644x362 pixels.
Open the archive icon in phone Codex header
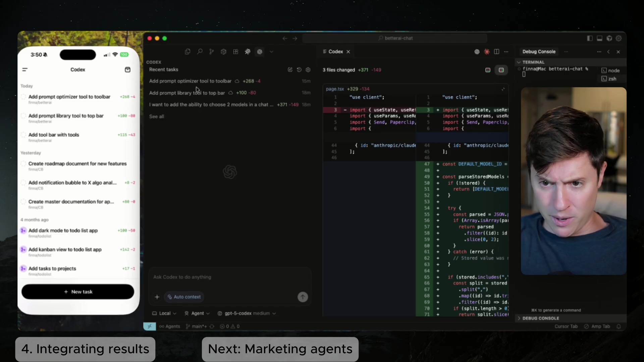click(127, 70)
